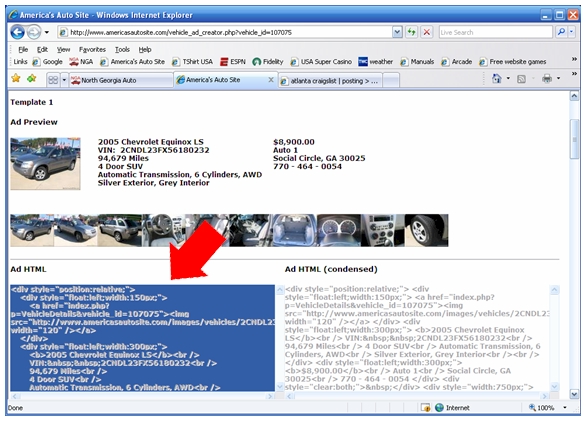This screenshot has height=421, width=587.
Task: Open the File menu
Action: point(23,49)
